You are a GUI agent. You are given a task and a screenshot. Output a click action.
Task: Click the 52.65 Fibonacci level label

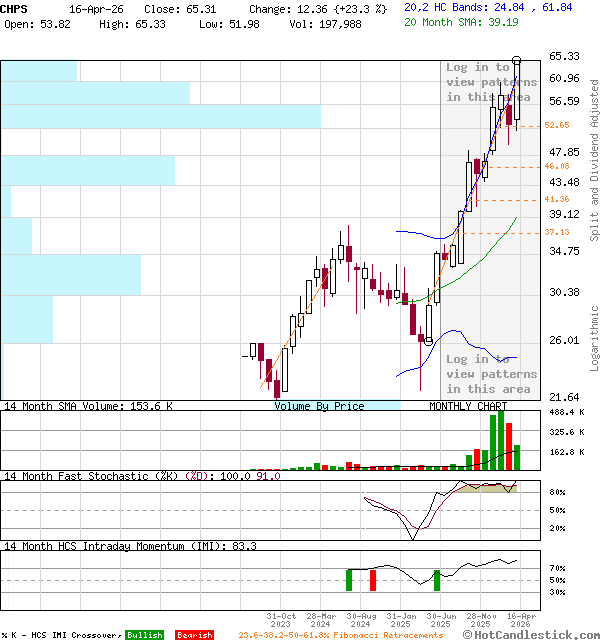tap(557, 125)
